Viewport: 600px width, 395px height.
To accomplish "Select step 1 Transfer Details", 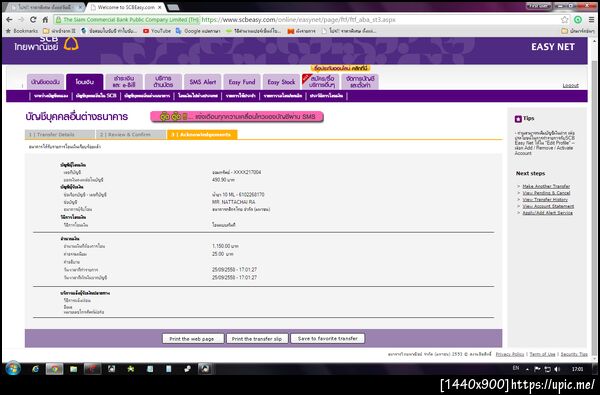I will (60, 135).
